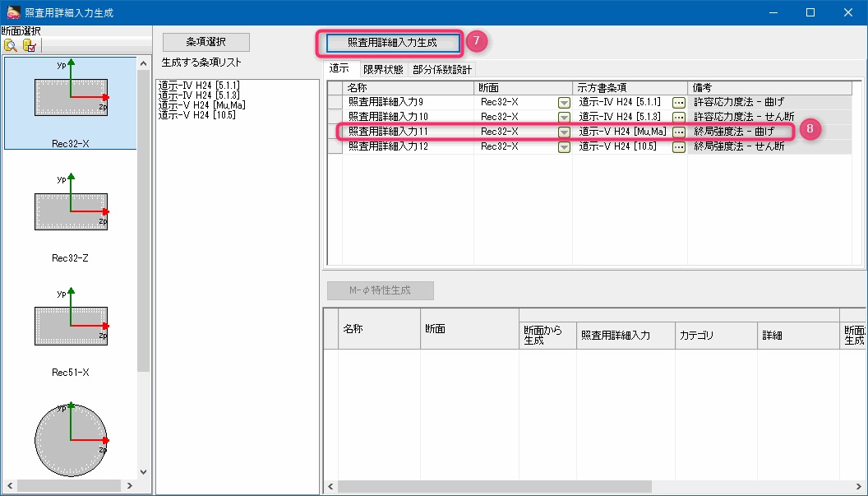The image size is (868, 496).
Task: Click the 照査用詳細入力11 name cell
Action: [x=408, y=132]
